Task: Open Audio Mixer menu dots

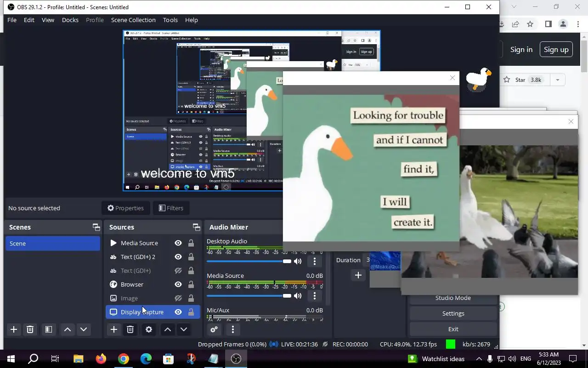Action: (232, 329)
